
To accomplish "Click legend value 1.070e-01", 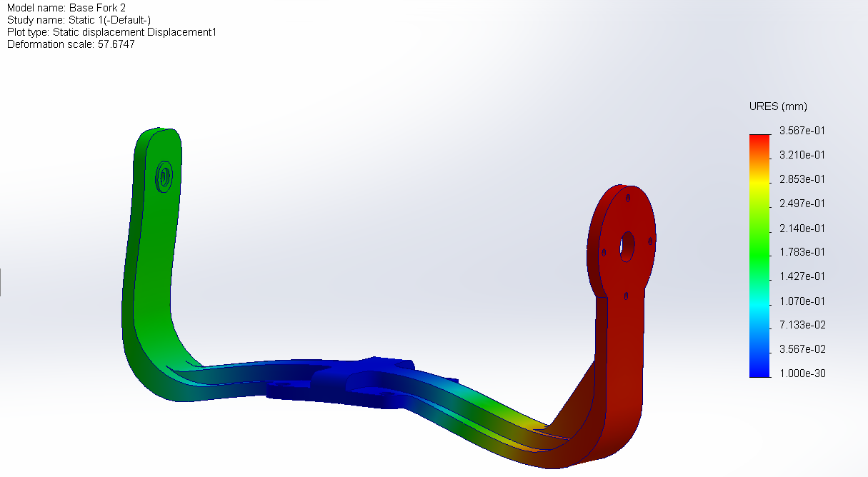I will coord(803,301).
